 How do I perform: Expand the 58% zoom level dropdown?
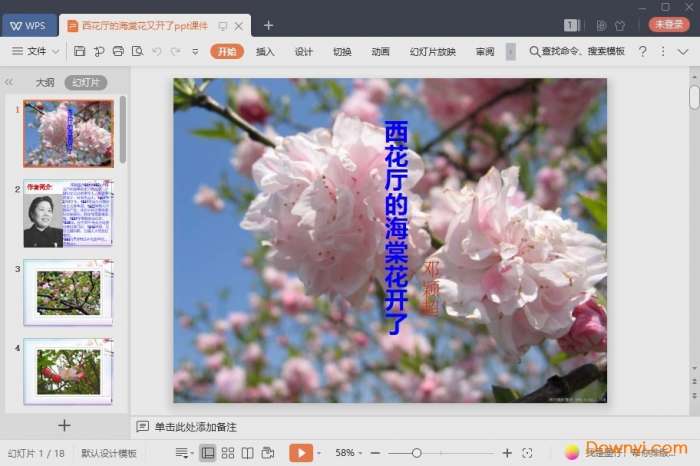point(350,453)
